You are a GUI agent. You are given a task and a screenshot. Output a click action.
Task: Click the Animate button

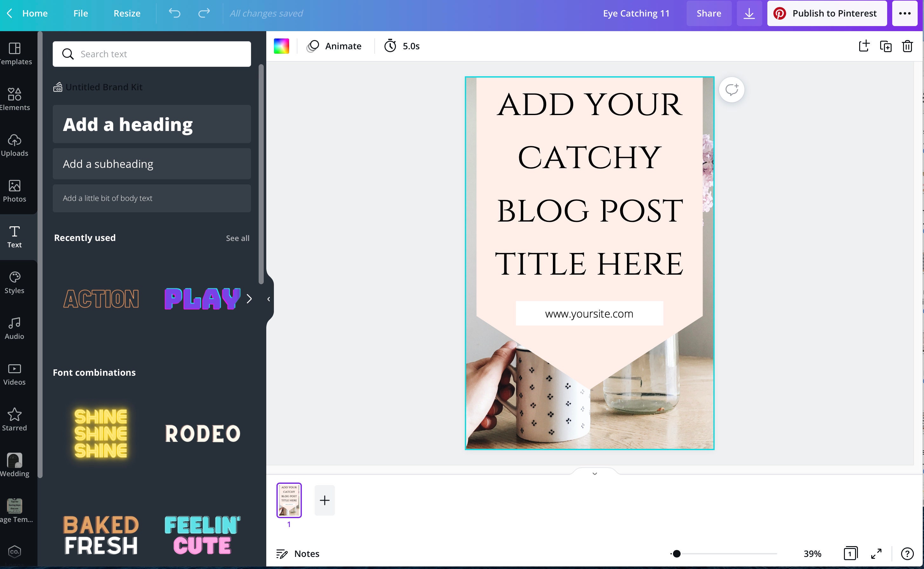[334, 46]
